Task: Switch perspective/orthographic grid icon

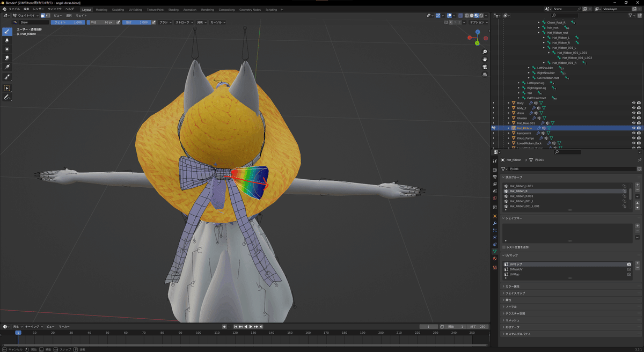Action: click(485, 75)
